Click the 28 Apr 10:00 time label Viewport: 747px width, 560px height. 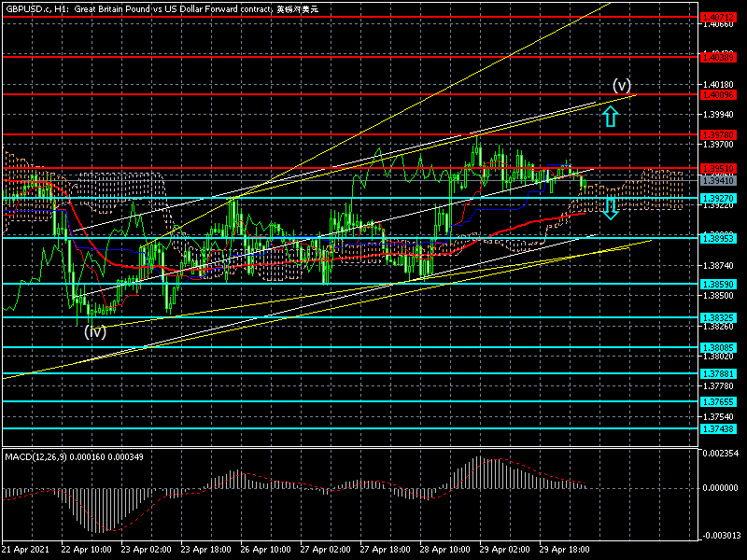click(x=445, y=550)
